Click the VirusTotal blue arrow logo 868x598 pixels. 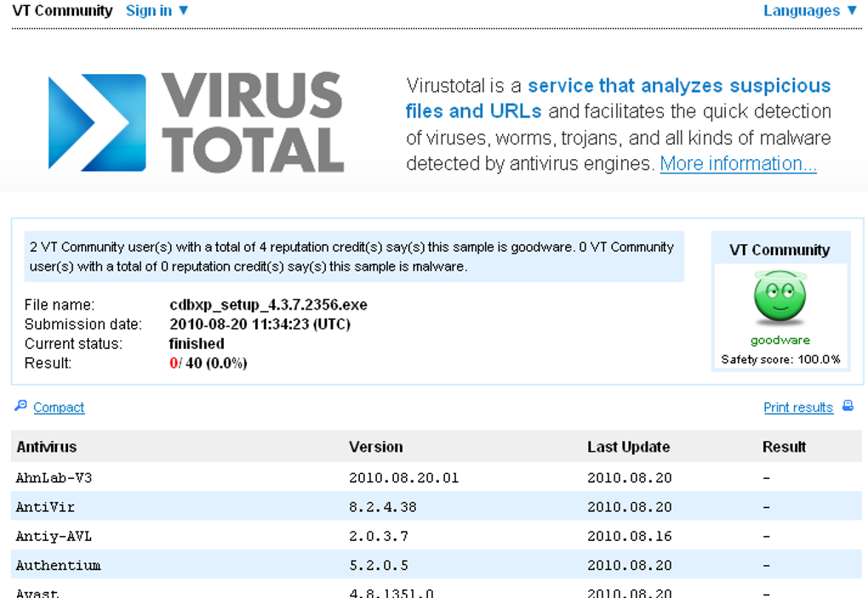pos(97,122)
